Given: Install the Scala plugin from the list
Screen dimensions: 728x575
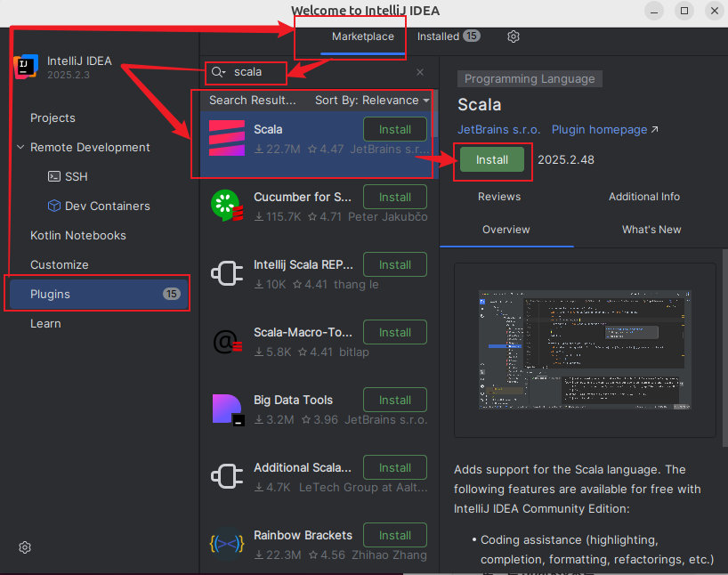Looking at the screenshot, I should tap(394, 130).
